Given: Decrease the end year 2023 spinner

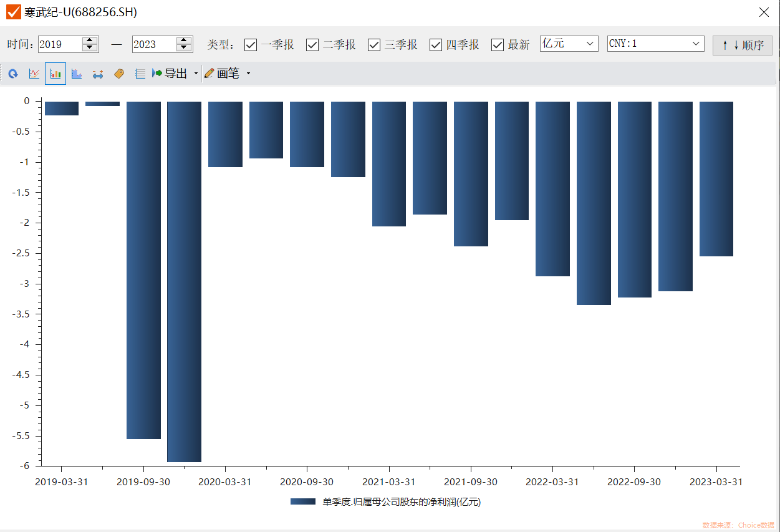Looking at the screenshot, I should tap(184, 48).
